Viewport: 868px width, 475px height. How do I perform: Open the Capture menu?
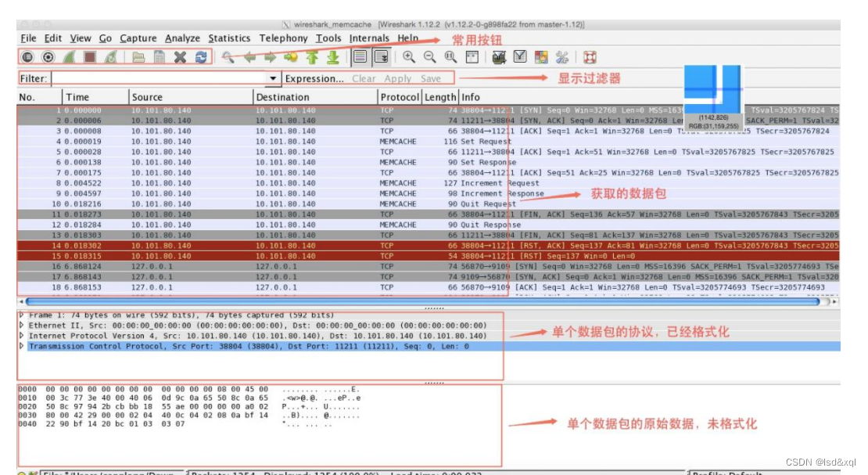click(x=138, y=38)
